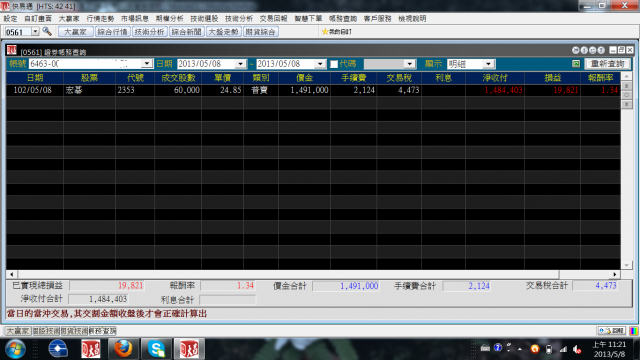The height and width of the screenshot is (360, 640).
Task: Open the Windows Start orb
Action: 16,349
